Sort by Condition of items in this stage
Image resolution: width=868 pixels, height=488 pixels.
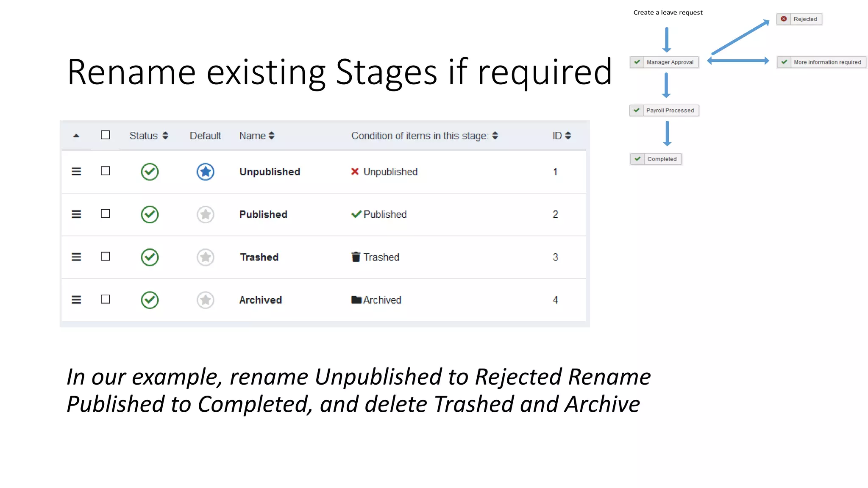[425, 136]
